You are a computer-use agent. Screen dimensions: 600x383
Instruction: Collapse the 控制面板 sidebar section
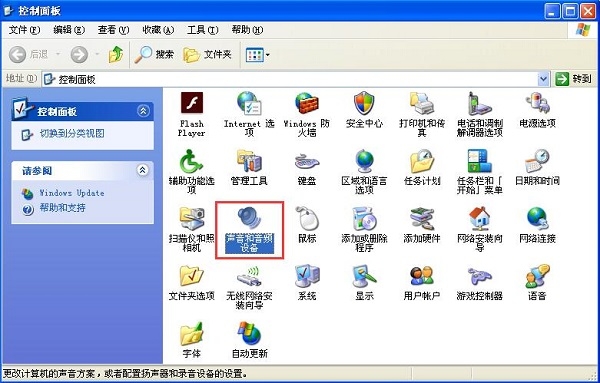[x=143, y=111]
